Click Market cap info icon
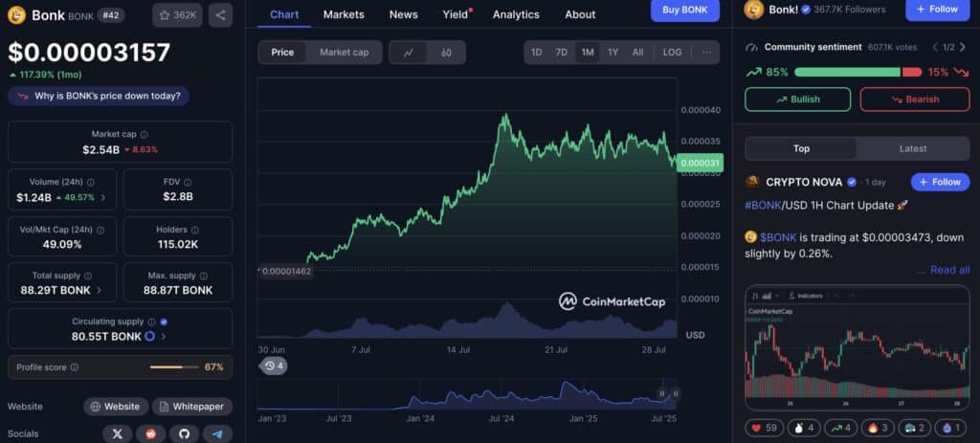 click(145, 134)
